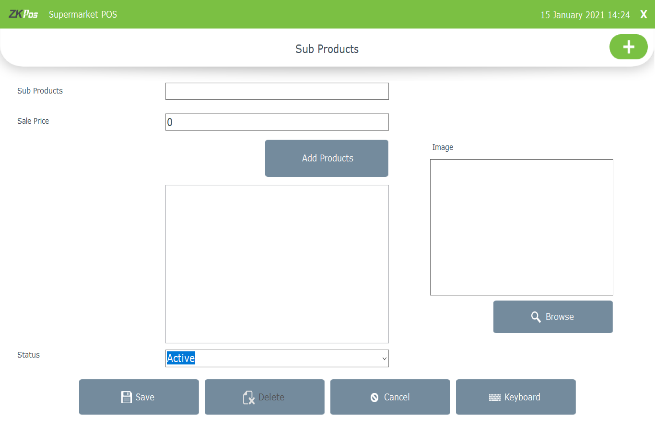Click the Sub Products page heading
Viewport: 655px width, 438px height.
(327, 49)
